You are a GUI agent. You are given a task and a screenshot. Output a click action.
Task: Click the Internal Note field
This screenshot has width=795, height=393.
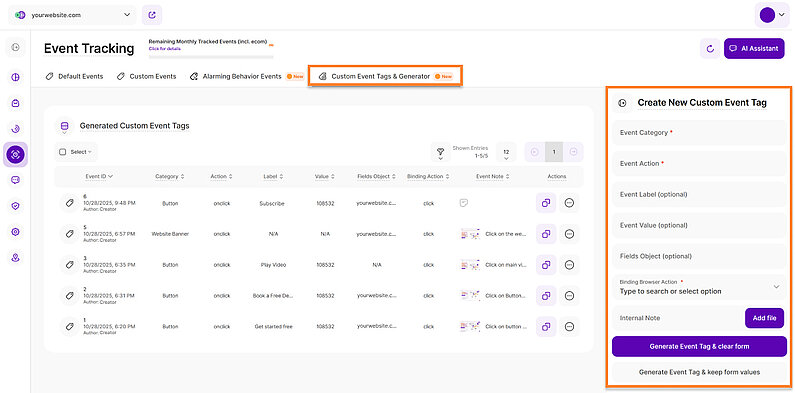pos(677,318)
